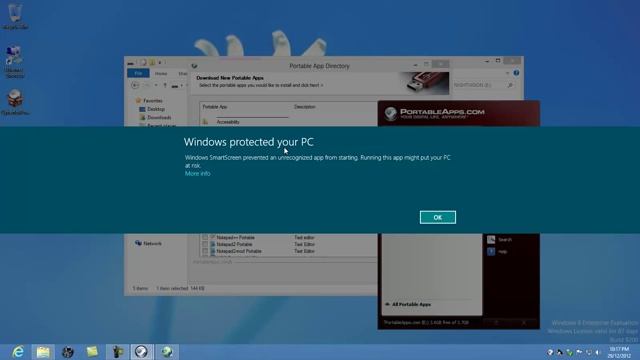Click the PortableApps drive free-space status text
This screenshot has width=640, height=360.
pyautogui.click(x=426, y=323)
